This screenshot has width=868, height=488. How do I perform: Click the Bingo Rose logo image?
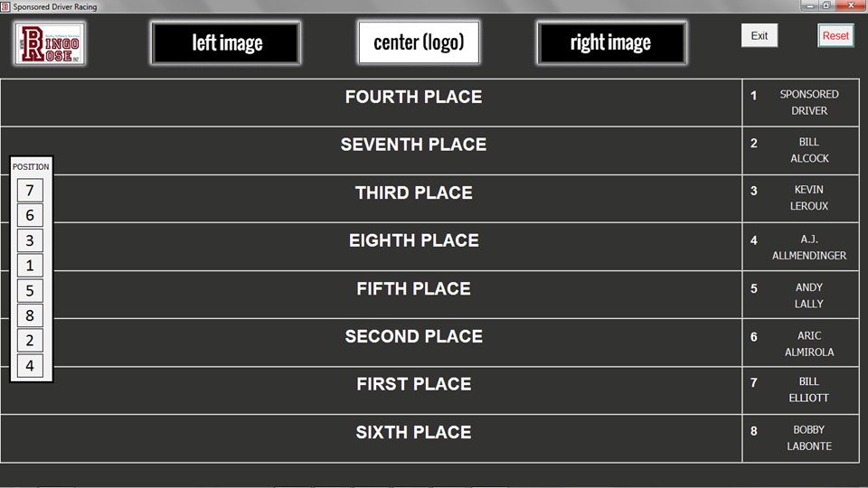50,43
